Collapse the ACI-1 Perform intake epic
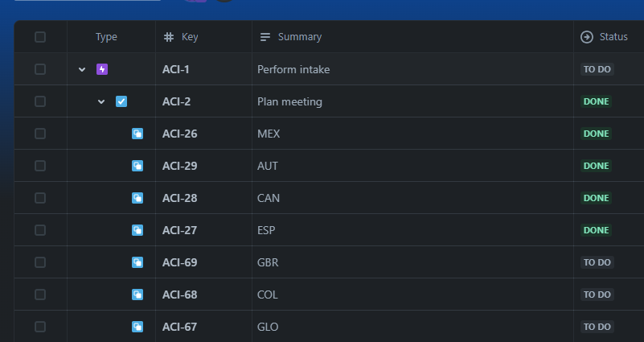The image size is (644, 342). [82, 69]
